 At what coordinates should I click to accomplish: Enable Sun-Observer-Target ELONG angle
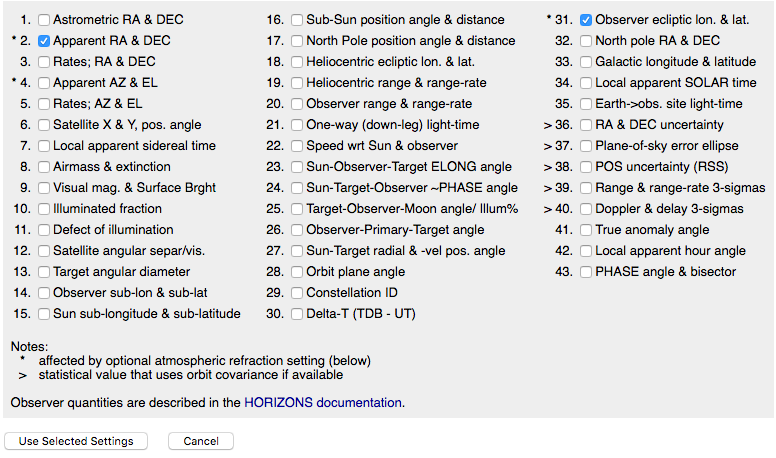(x=298, y=167)
